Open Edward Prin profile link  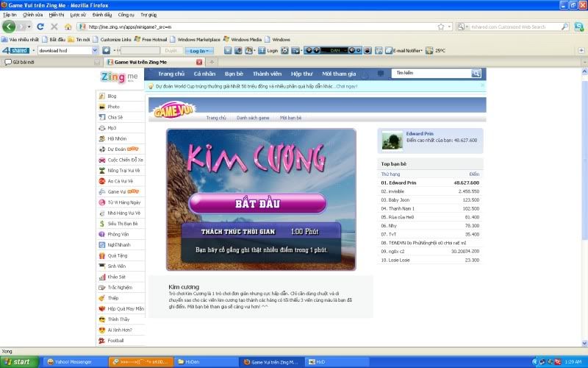(420, 134)
